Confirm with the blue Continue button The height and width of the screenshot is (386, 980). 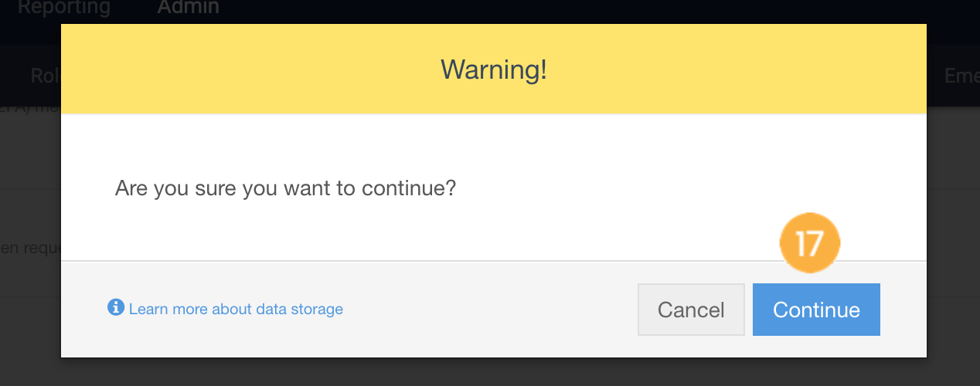tap(816, 310)
